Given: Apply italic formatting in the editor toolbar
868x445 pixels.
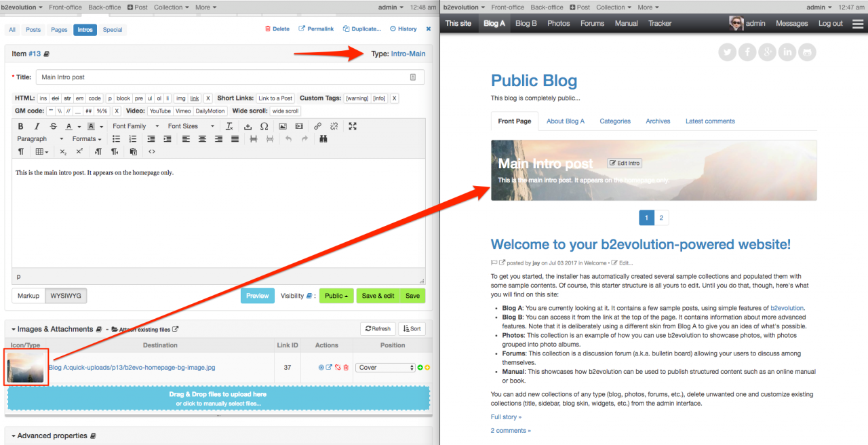Looking at the screenshot, I should tap(37, 126).
